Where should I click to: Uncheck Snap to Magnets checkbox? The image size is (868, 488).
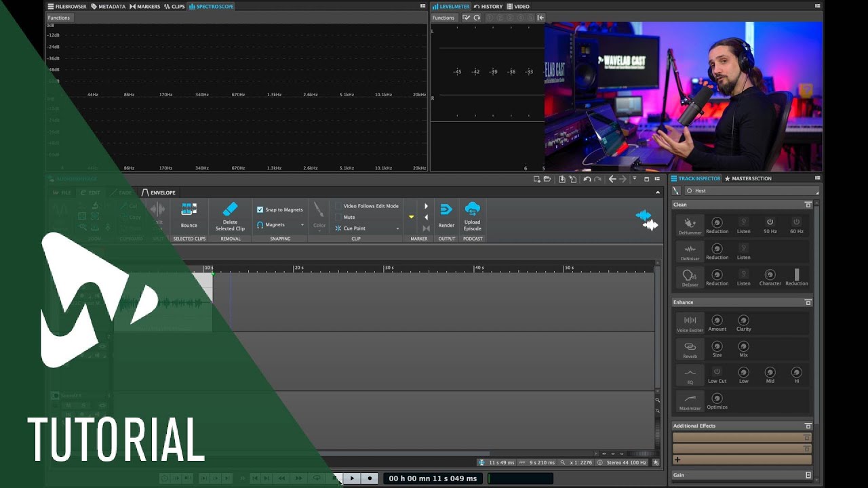pyautogui.click(x=260, y=209)
